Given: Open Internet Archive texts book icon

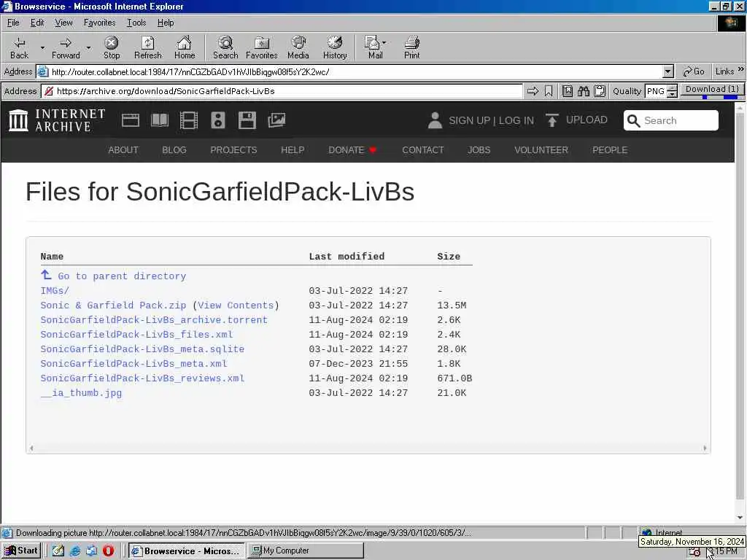Looking at the screenshot, I should 160,120.
